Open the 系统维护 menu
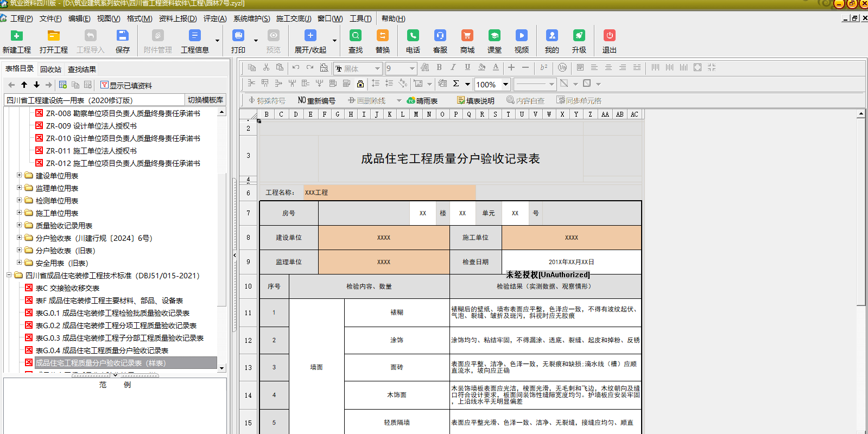868x434 pixels. 251,18
